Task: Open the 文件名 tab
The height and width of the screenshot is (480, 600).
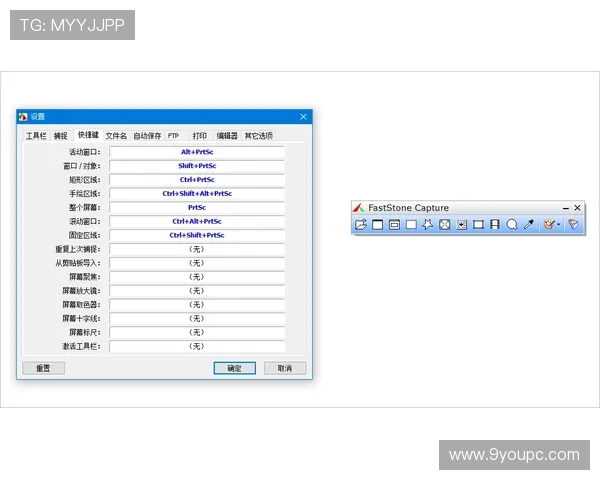Action: point(116,136)
